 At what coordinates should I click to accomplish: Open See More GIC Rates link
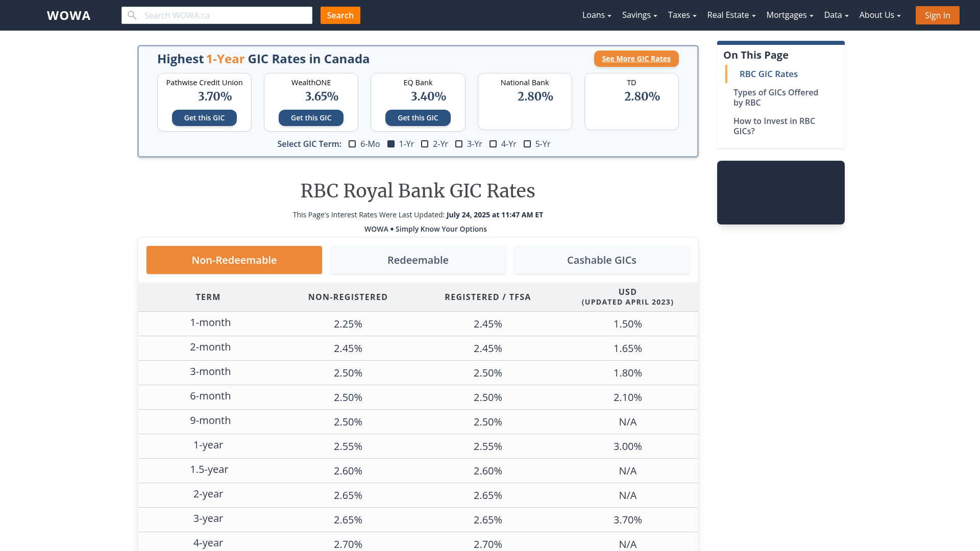[636, 59]
